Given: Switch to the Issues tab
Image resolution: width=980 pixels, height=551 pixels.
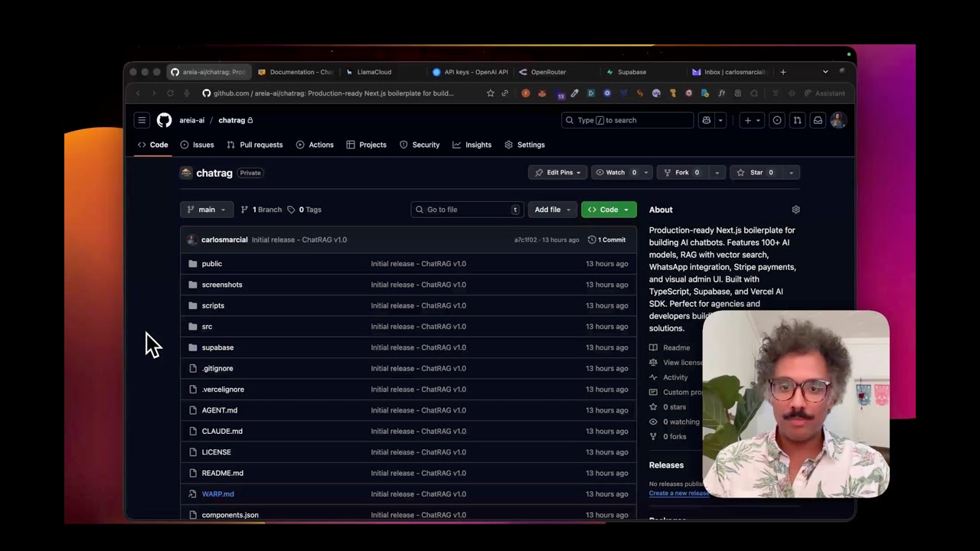Looking at the screenshot, I should 198,145.
